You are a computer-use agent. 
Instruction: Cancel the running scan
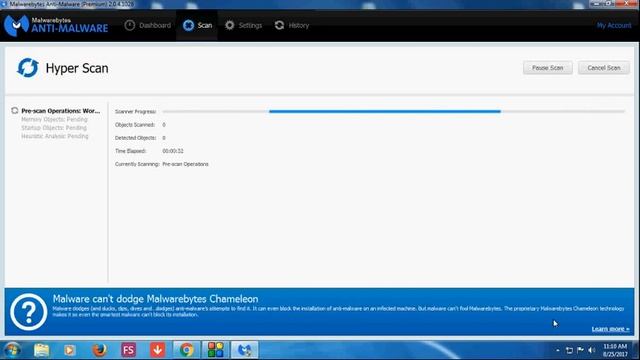[x=604, y=68]
